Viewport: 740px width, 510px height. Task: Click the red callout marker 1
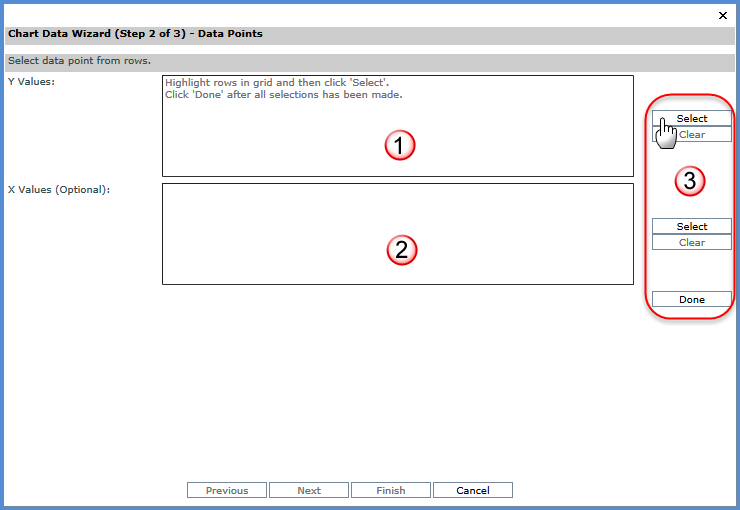click(x=400, y=146)
